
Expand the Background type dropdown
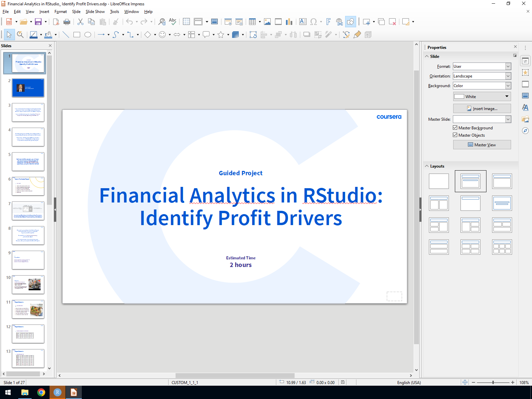(x=508, y=86)
